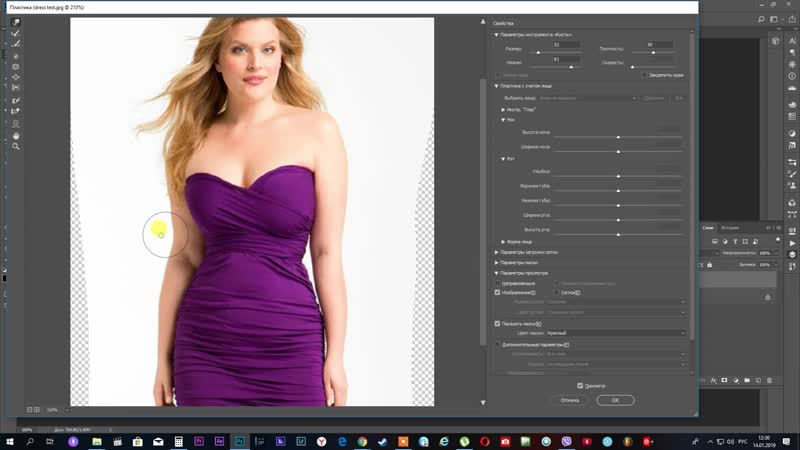Select the Twirl Clockwise tool
800x450 pixels.
pyautogui.click(x=16, y=56)
